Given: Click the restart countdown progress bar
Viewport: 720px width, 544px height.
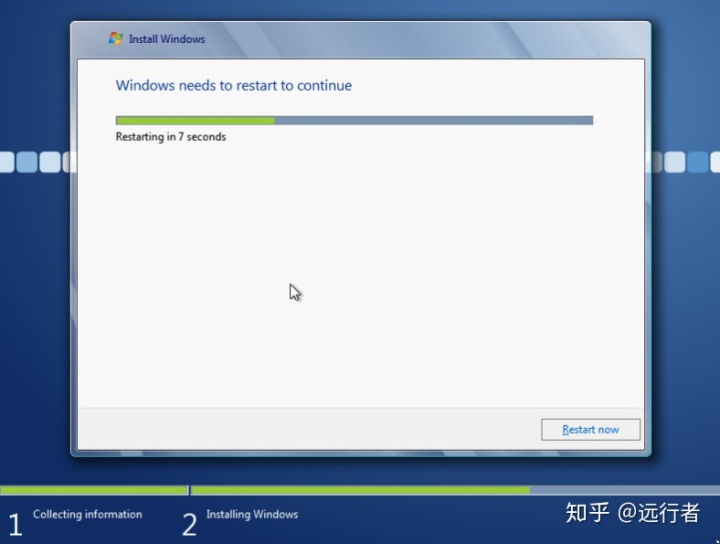Looking at the screenshot, I should (354, 121).
